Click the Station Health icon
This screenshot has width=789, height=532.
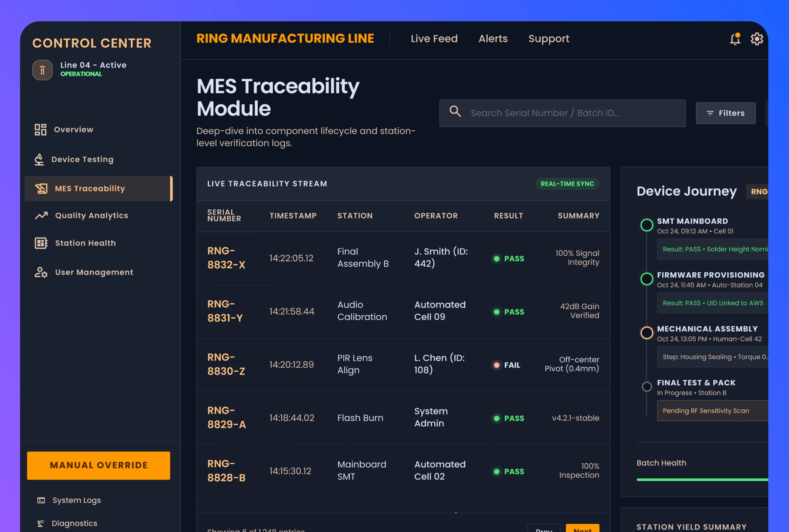pos(41,243)
